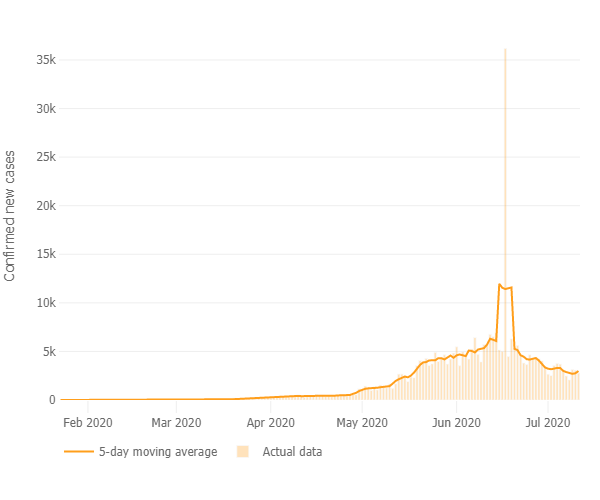
Task: Toggle the 5-day moving average legend entry
Action: point(157,452)
